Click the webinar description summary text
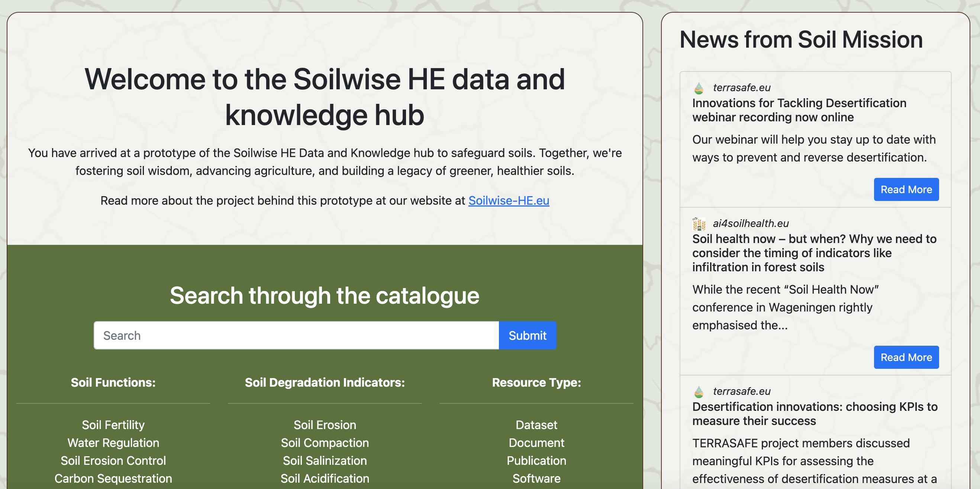Screen dimensions: 980x489 (x=814, y=148)
